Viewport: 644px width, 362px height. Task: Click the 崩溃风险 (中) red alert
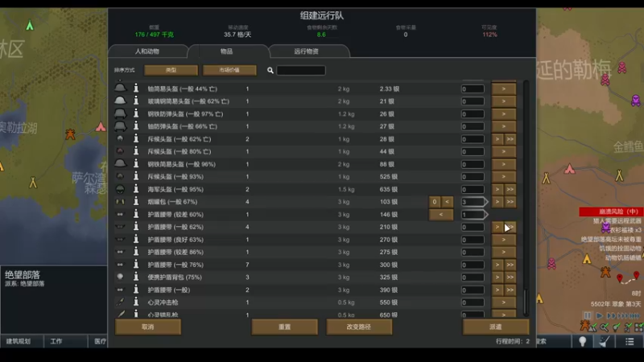point(611,212)
